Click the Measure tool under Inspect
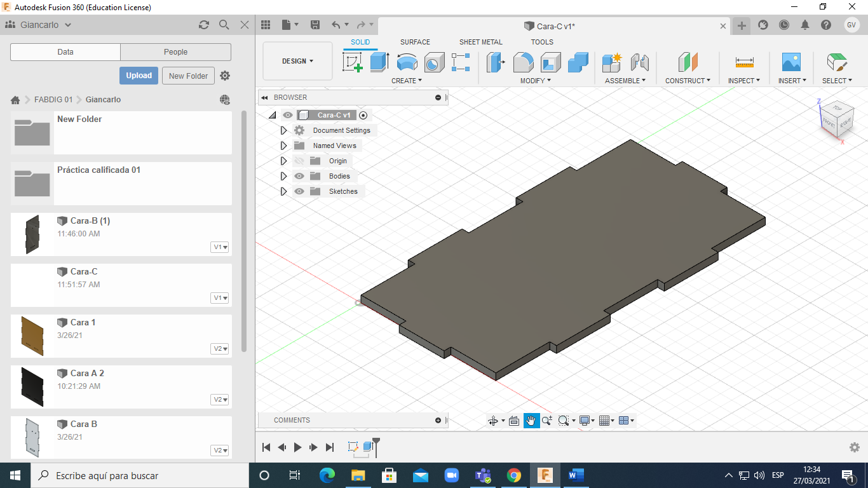Viewport: 868px width, 488px height. (x=744, y=62)
